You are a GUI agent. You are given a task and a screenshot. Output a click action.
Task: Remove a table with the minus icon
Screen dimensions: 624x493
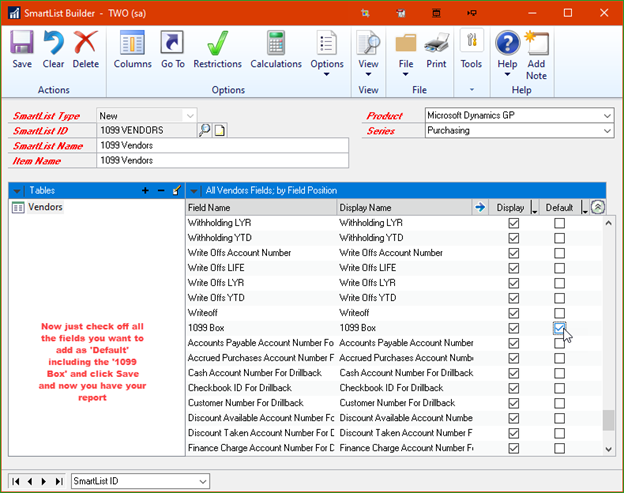point(161,191)
